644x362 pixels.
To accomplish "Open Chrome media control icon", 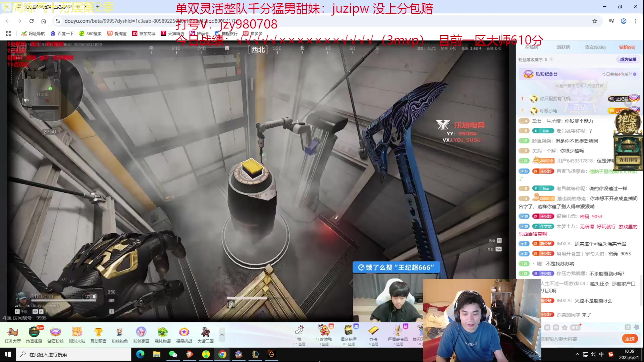I will click(x=611, y=21).
